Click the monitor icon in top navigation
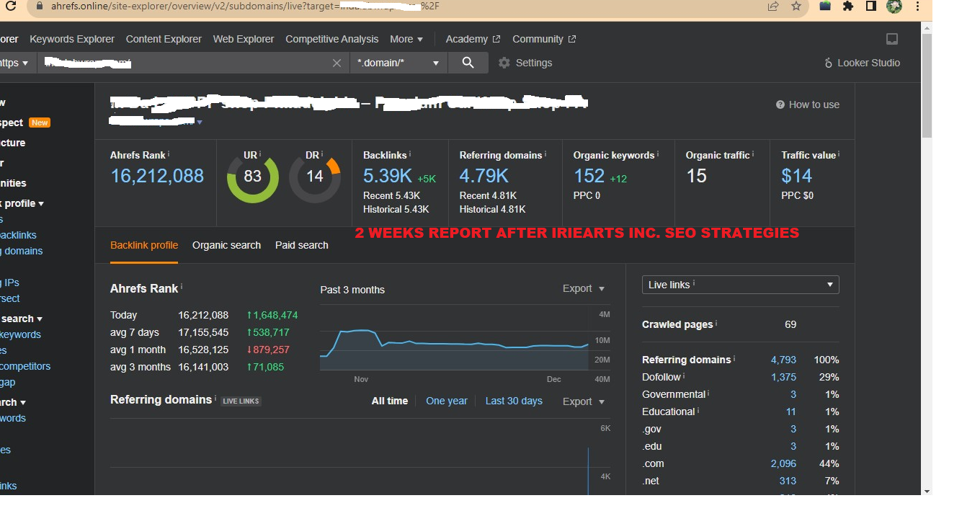The height and width of the screenshot is (529, 980). pyautogui.click(x=892, y=39)
